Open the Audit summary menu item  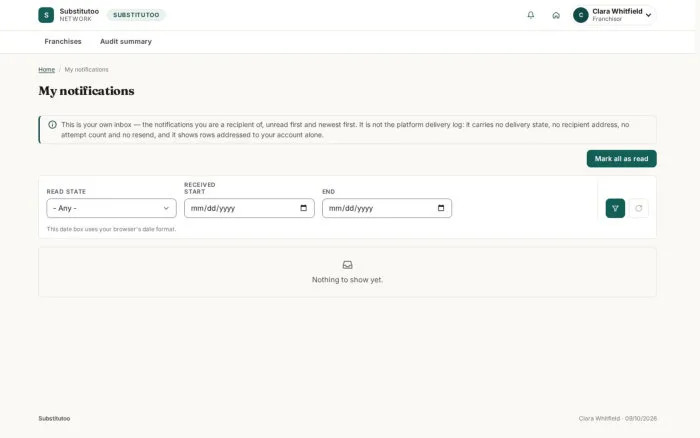tap(126, 42)
